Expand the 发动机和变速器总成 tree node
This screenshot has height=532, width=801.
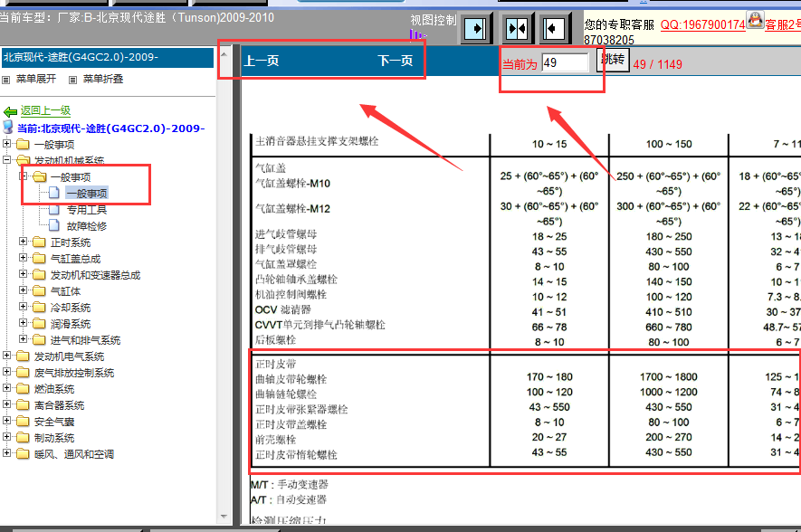pyautogui.click(x=23, y=273)
